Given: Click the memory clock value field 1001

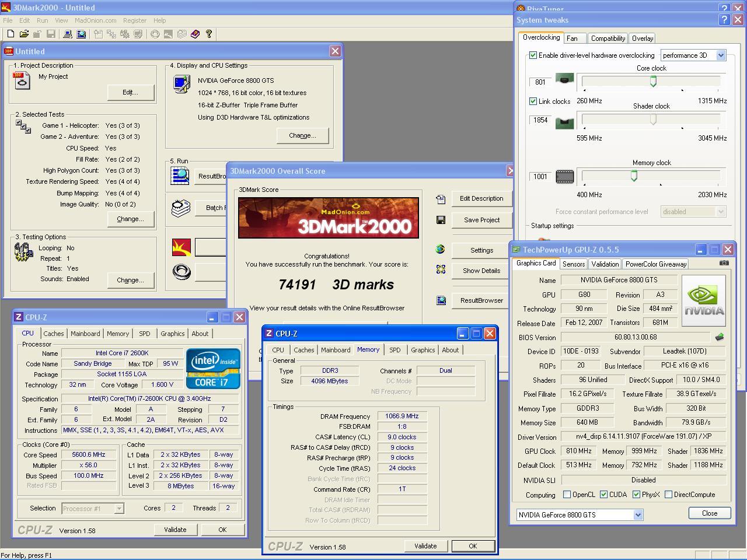Looking at the screenshot, I should pyautogui.click(x=540, y=177).
